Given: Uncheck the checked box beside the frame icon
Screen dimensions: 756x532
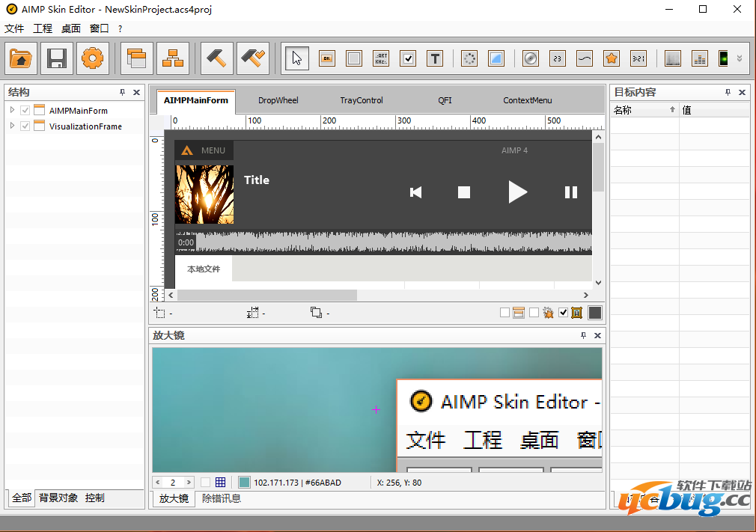Looking at the screenshot, I should pos(563,313).
